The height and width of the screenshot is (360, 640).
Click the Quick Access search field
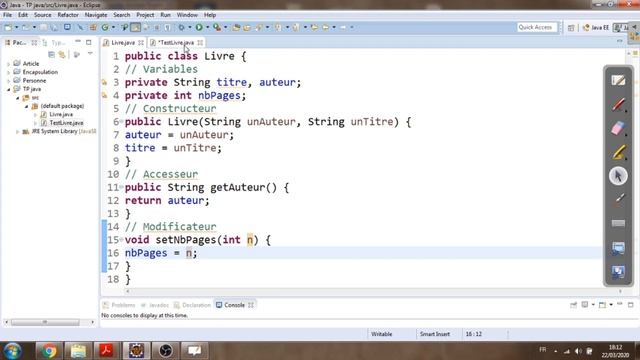pos(536,27)
